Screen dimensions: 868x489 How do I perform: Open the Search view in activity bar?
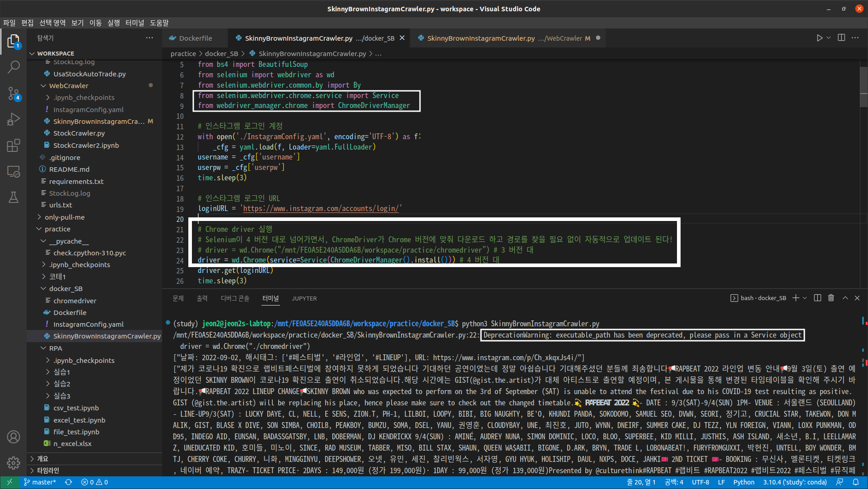click(x=14, y=67)
